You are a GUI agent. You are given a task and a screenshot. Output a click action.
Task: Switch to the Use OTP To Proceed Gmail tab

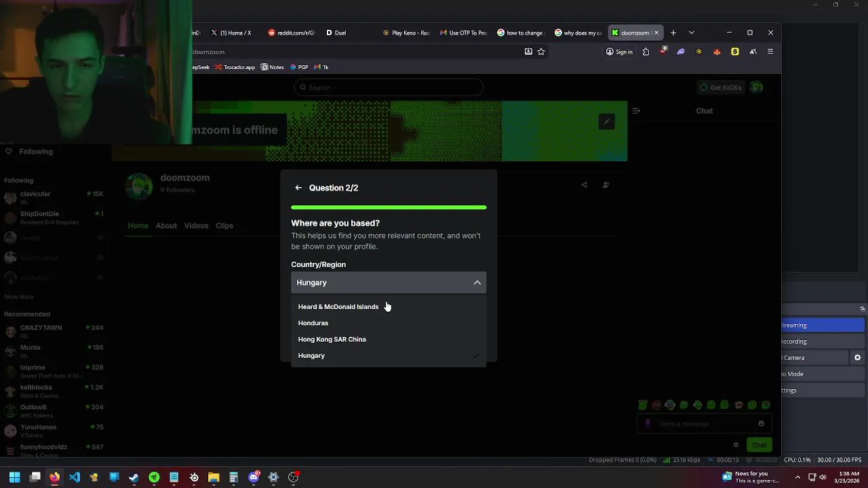click(464, 33)
